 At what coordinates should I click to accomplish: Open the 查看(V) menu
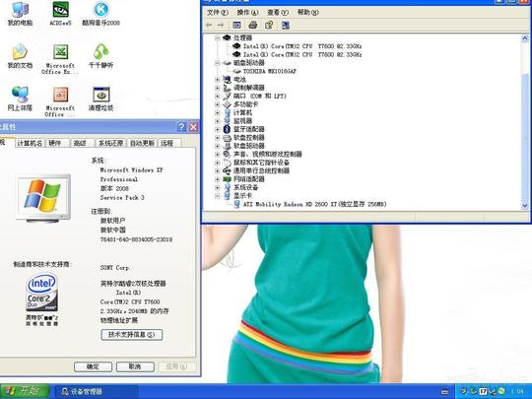click(278, 13)
